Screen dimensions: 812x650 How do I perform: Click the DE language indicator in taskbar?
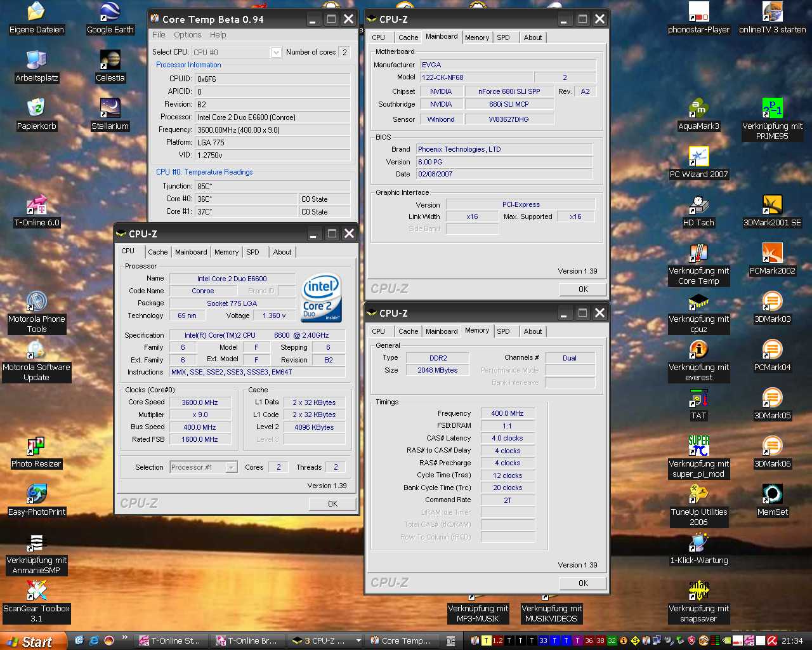pos(450,641)
